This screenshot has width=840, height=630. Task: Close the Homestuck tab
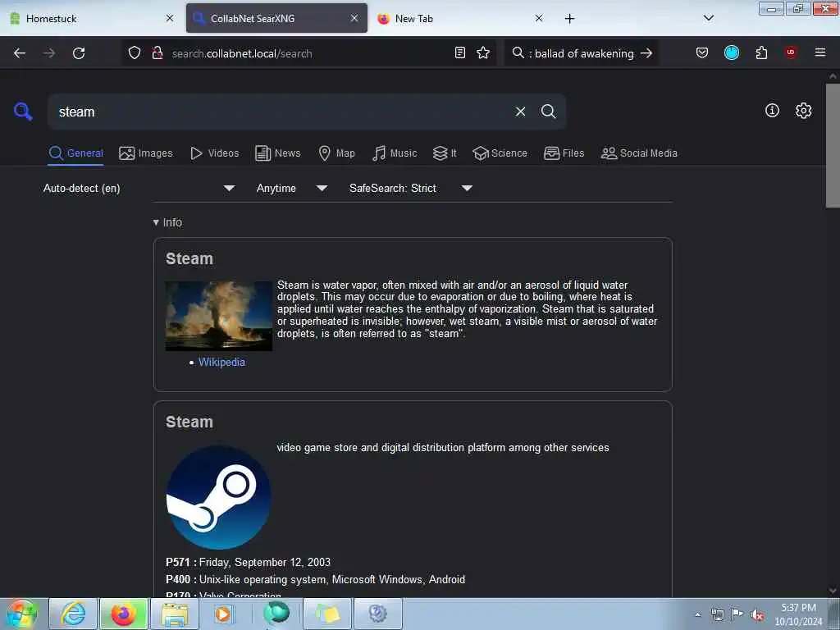coord(170,18)
